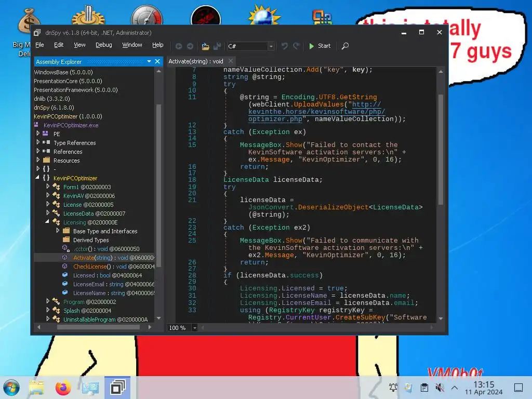The image size is (532, 399).
Task: Click the code editor vertical scrollbar
Action: [x=441, y=149]
